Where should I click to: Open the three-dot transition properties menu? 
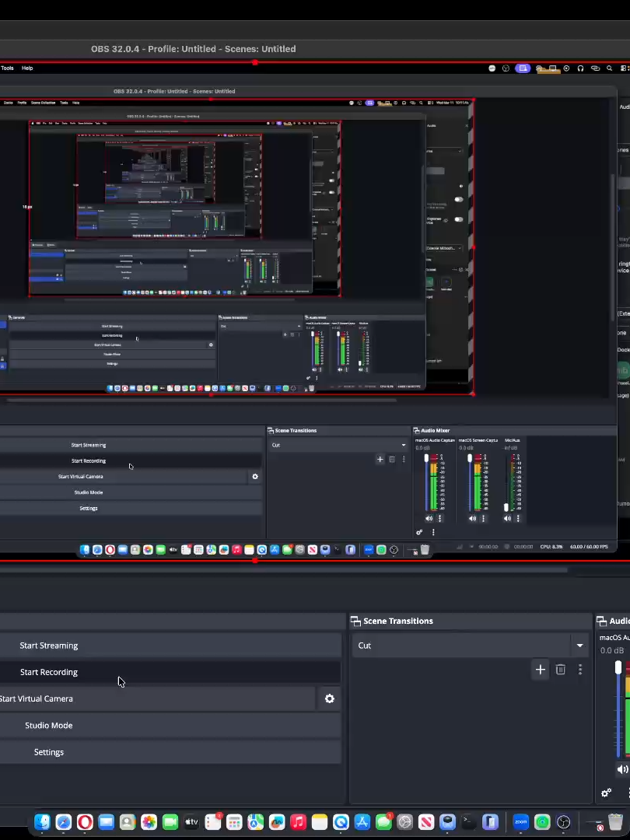pyautogui.click(x=580, y=670)
